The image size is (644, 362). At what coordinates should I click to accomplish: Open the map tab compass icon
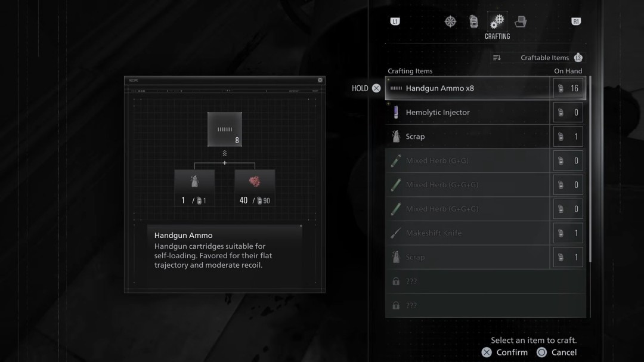(x=450, y=22)
